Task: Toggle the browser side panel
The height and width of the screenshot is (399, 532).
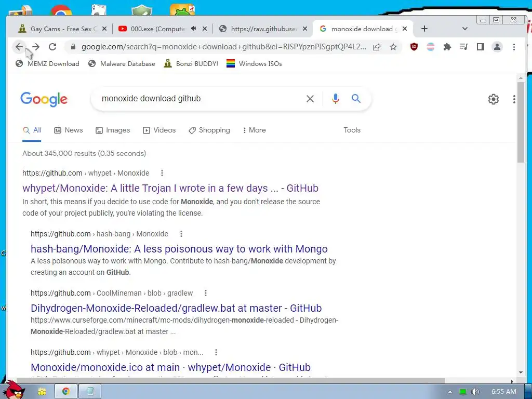Action: click(x=481, y=47)
